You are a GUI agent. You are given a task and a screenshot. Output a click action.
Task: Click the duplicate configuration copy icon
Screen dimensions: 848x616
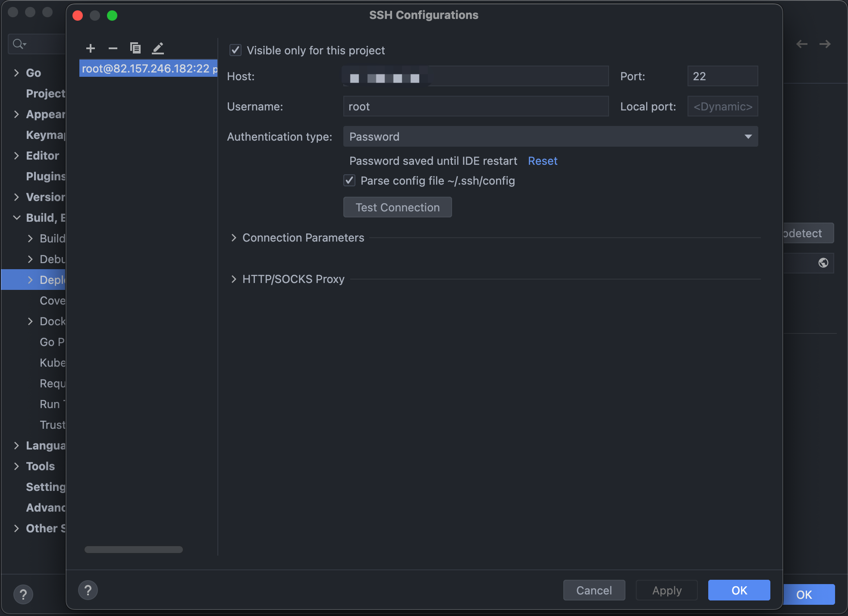click(x=135, y=48)
